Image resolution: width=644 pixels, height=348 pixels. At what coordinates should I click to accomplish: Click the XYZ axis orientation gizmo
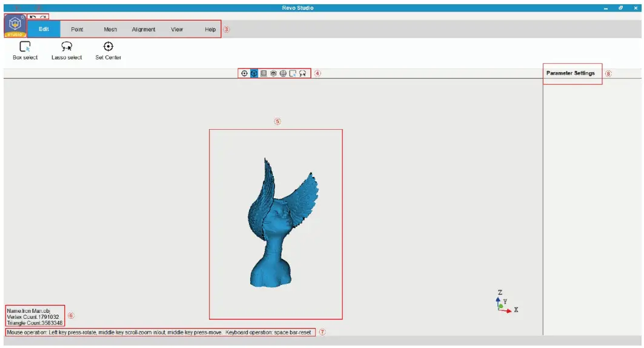coord(506,302)
